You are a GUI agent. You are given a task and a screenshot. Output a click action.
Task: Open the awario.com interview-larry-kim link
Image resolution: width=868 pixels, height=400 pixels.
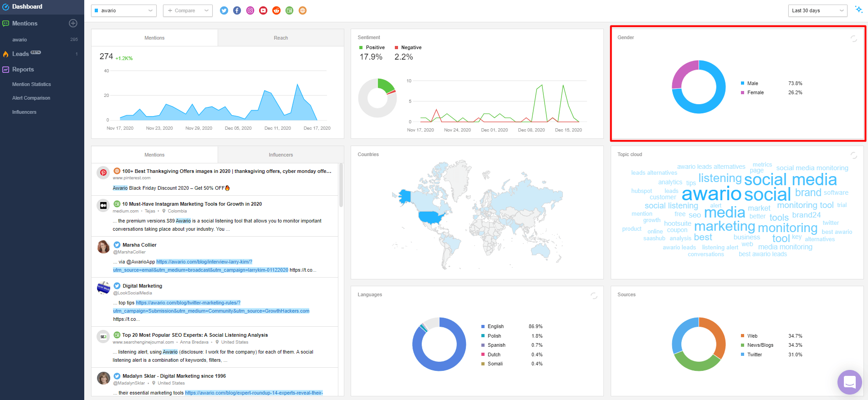click(x=200, y=266)
